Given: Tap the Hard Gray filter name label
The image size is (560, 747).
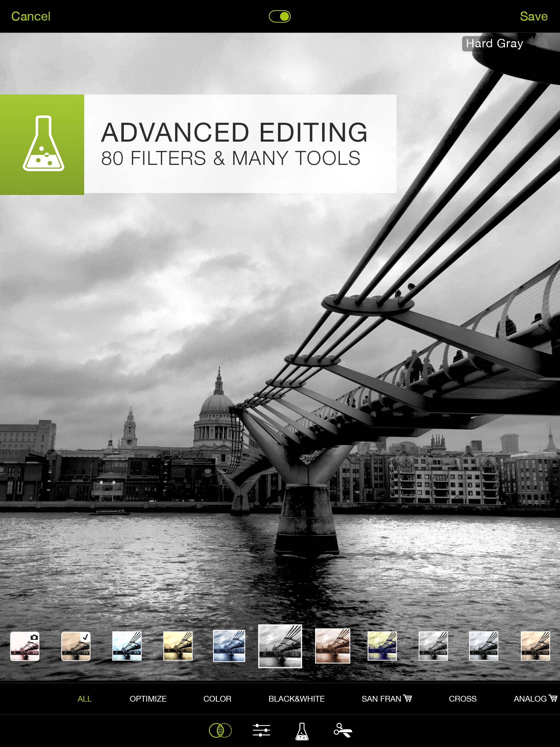Looking at the screenshot, I should (494, 43).
